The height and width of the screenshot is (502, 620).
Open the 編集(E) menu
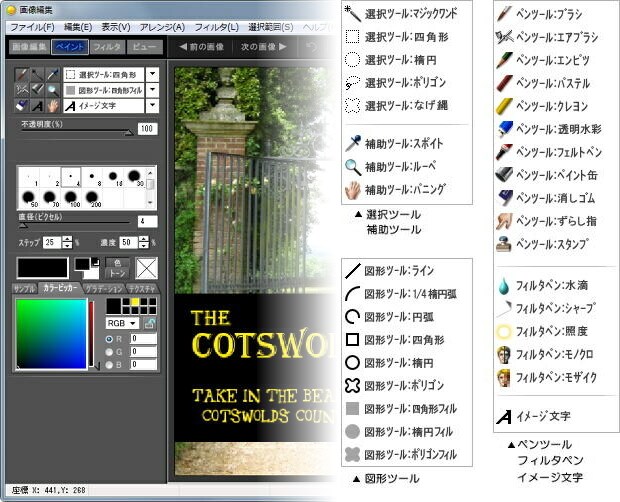click(x=78, y=27)
